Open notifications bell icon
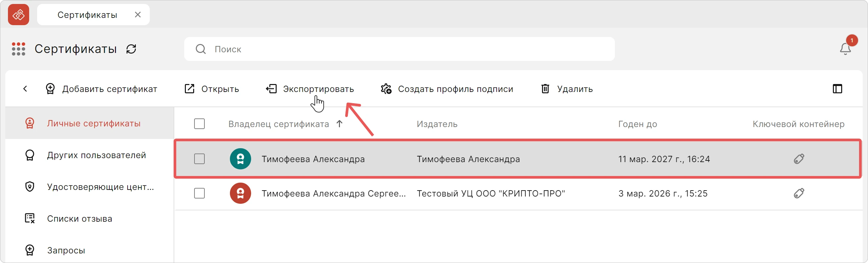The height and width of the screenshot is (263, 868). click(x=845, y=49)
